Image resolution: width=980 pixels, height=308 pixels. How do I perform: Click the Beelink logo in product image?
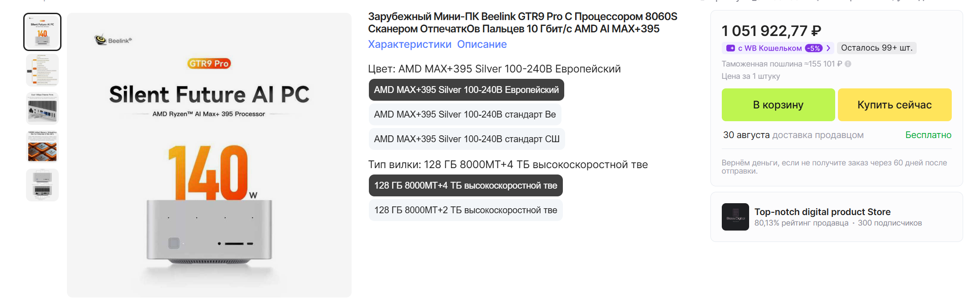[x=113, y=40]
